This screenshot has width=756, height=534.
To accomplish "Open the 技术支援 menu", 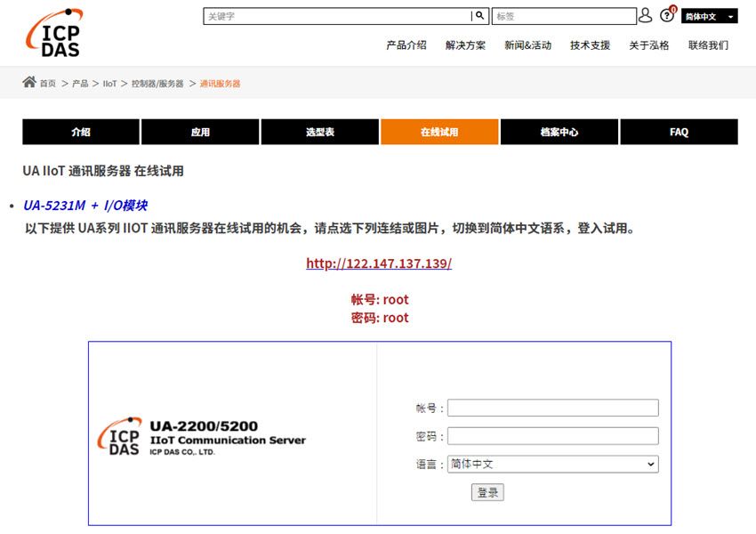I will click(591, 45).
